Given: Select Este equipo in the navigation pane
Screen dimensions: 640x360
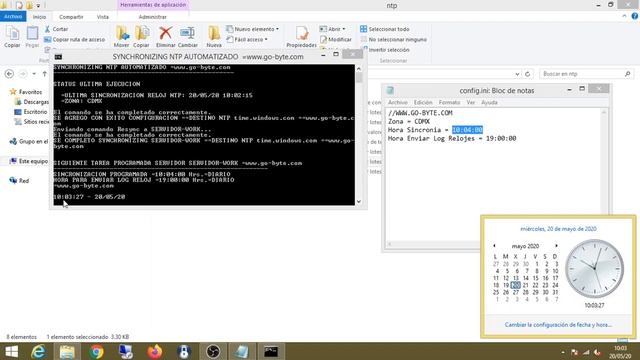Looking at the screenshot, I should (x=29, y=161).
